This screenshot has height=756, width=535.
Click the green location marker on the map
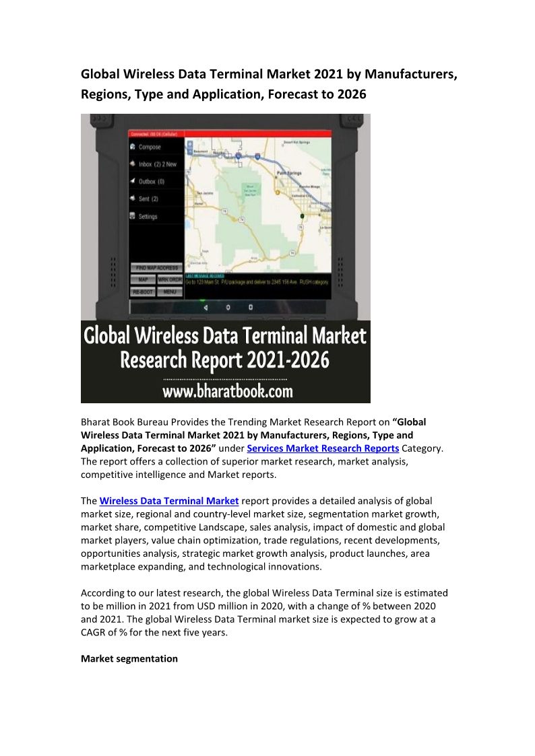point(303,216)
